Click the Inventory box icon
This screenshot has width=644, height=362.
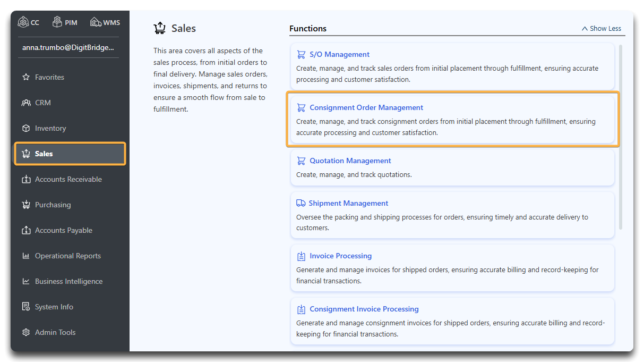tap(26, 128)
